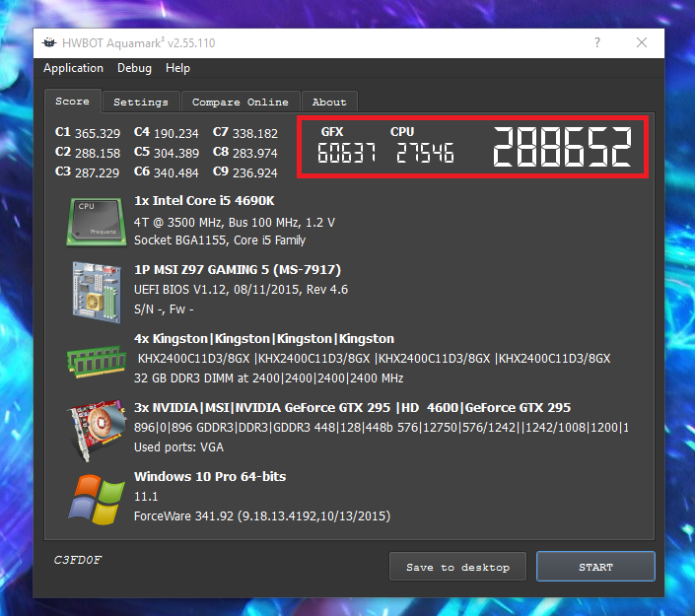Click the C8 value 283.974
Screen dimensions: 695x616
[255, 154]
